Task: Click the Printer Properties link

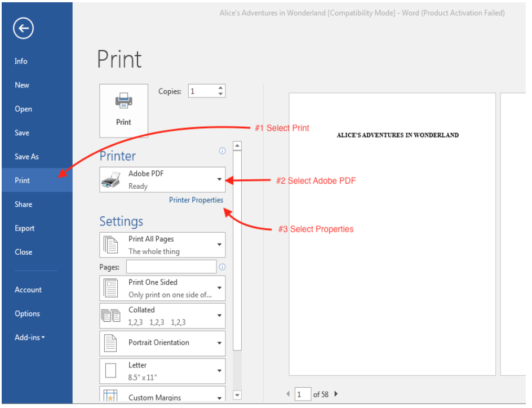Action: (196, 200)
